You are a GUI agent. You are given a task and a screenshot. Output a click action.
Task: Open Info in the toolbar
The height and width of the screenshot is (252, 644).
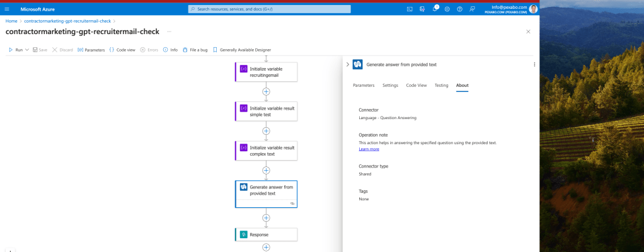pos(170,50)
